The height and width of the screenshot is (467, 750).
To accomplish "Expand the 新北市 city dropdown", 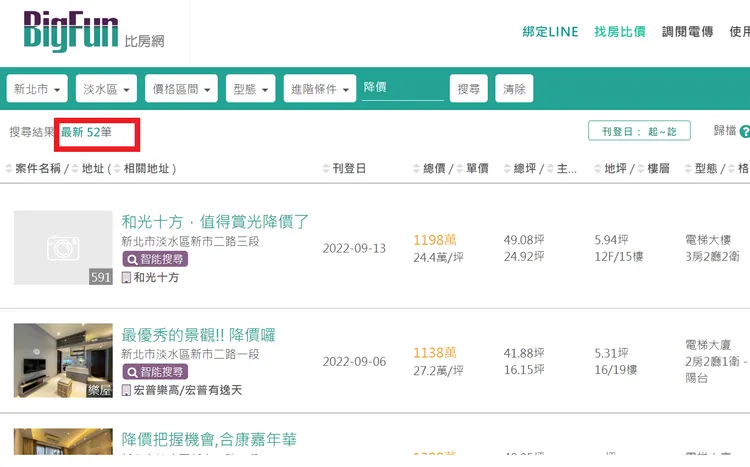I will [x=37, y=89].
